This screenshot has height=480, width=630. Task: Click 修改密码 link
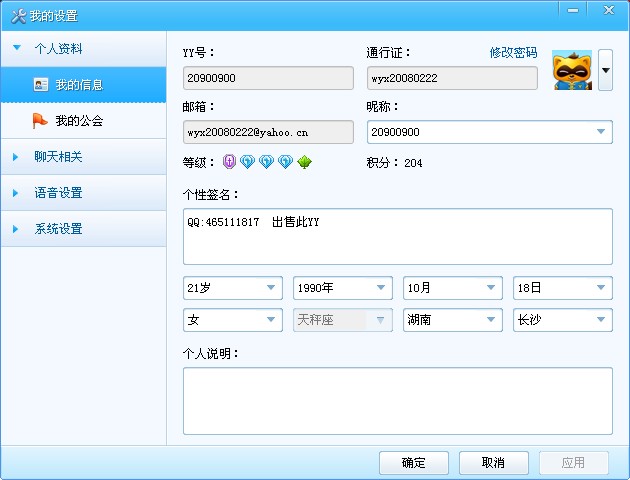pyautogui.click(x=513, y=53)
